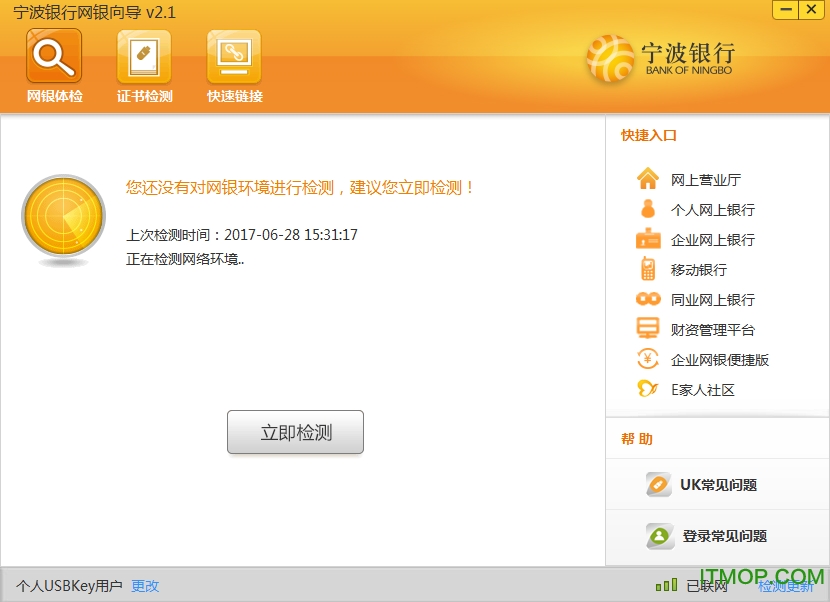Switch to the 网银体检 tab
The width and height of the screenshot is (830, 602).
(53, 63)
